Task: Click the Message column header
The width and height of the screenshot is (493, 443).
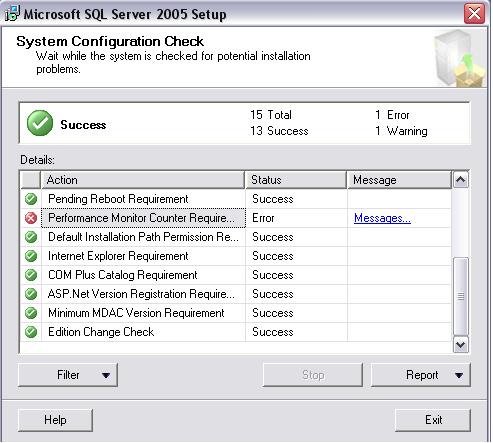Action: point(399,180)
